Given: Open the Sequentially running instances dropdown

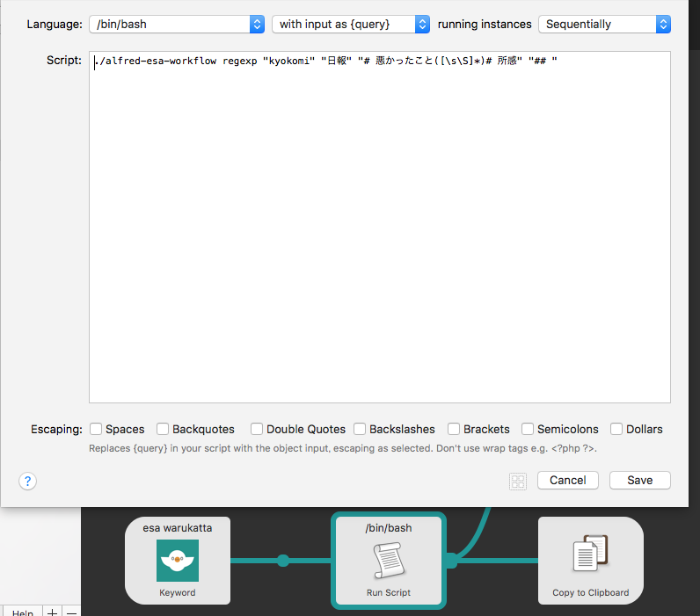Looking at the screenshot, I should tap(604, 24).
